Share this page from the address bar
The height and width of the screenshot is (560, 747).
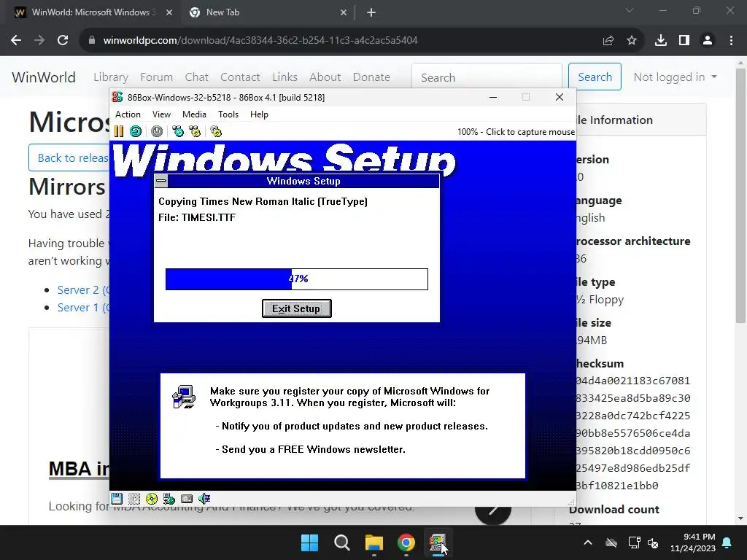[608, 41]
